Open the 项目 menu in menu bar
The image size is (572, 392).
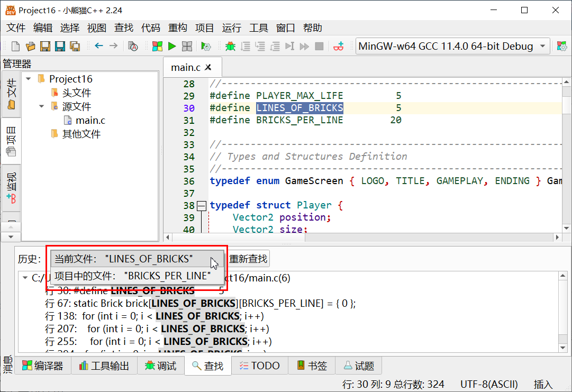click(205, 28)
